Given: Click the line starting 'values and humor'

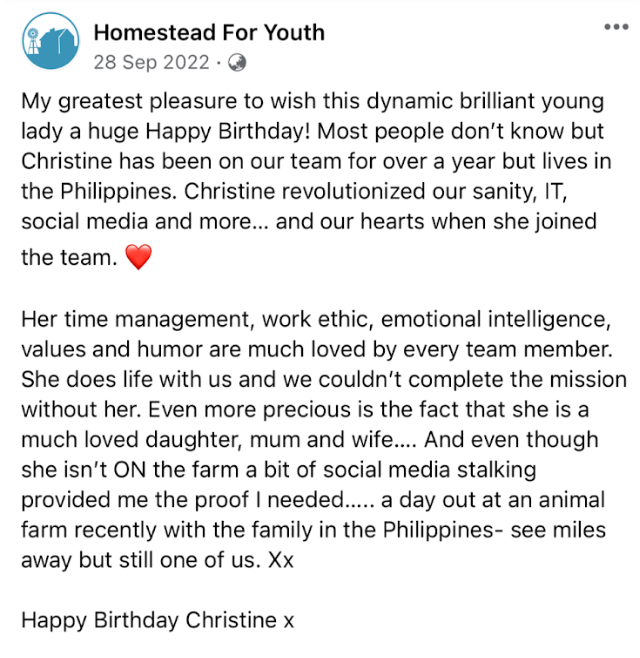Looking at the screenshot, I should tap(317, 350).
